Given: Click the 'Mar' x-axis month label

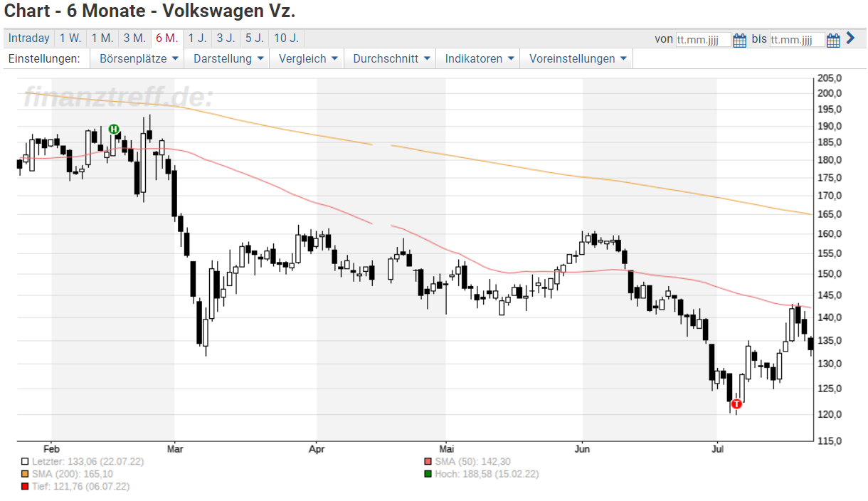Looking at the screenshot, I should coord(174,449).
